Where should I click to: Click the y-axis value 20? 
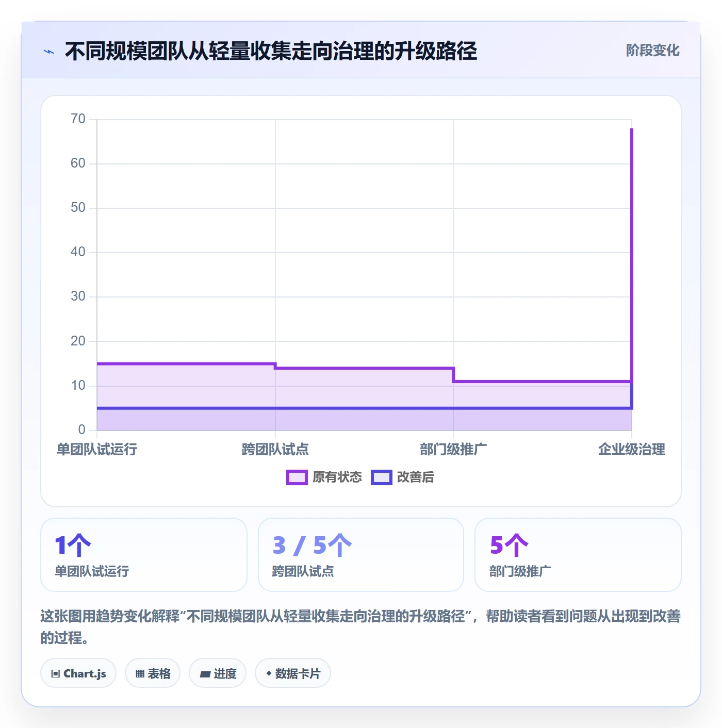pyautogui.click(x=78, y=341)
